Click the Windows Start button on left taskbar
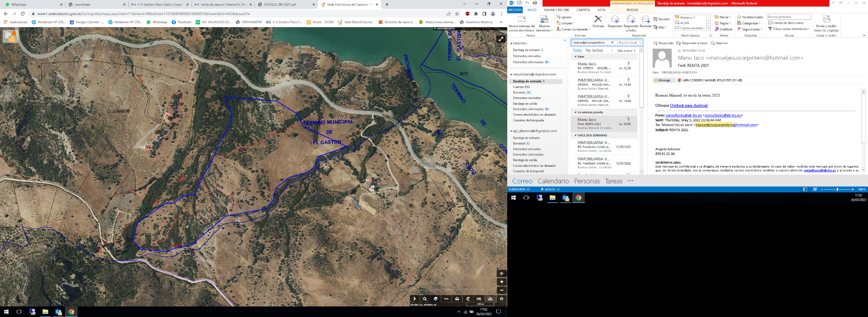 (x=6, y=312)
